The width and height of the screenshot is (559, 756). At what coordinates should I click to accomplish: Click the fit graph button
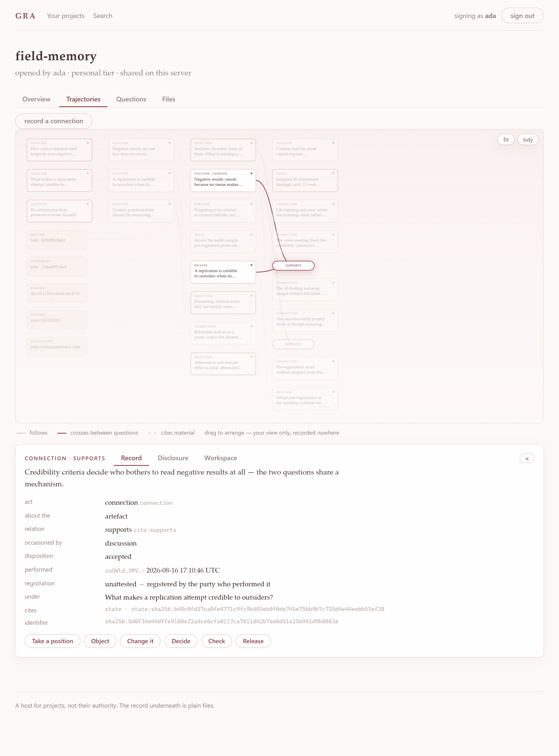[506, 140]
